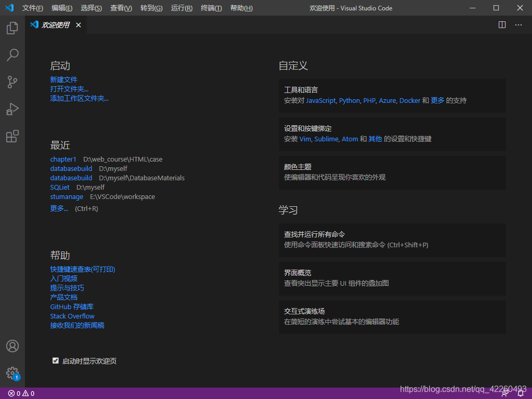Click the feedback icon in the status bar
This screenshot has width=532, height=399.
pyautogui.click(x=505, y=394)
